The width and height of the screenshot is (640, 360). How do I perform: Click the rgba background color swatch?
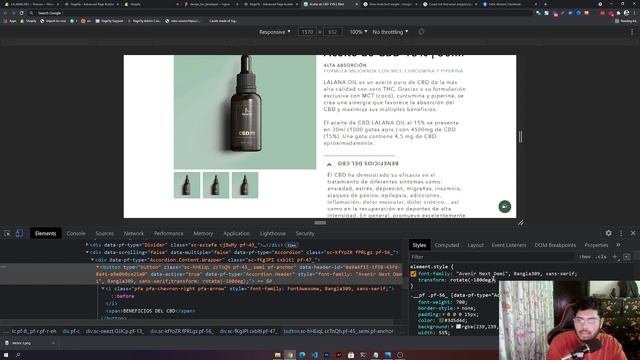[458, 327]
